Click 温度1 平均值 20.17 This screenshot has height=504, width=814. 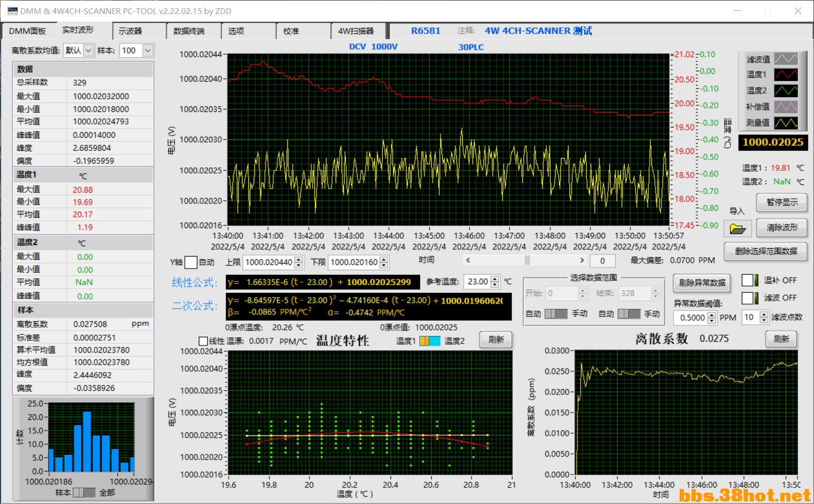coord(83,214)
